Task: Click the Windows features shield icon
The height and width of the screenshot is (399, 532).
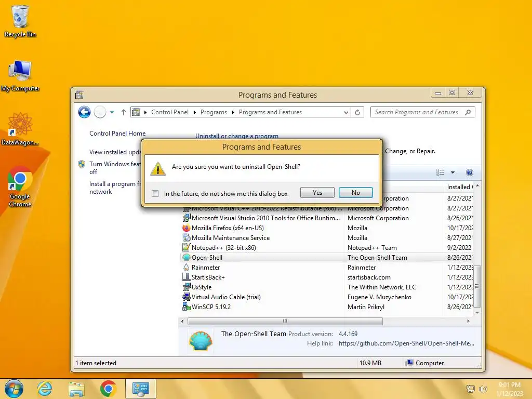Action: 82,164
